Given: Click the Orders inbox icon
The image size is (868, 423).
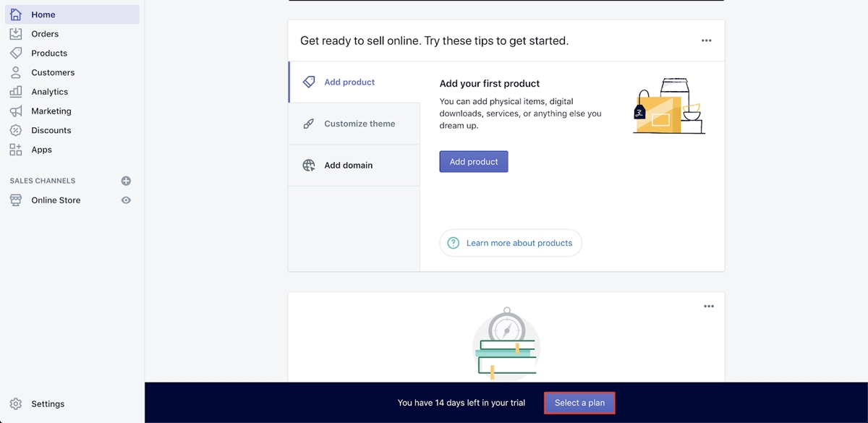Looking at the screenshot, I should click(16, 34).
